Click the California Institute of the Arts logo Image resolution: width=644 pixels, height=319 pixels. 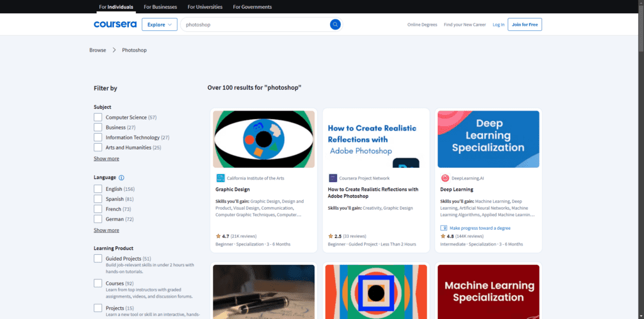[220, 178]
